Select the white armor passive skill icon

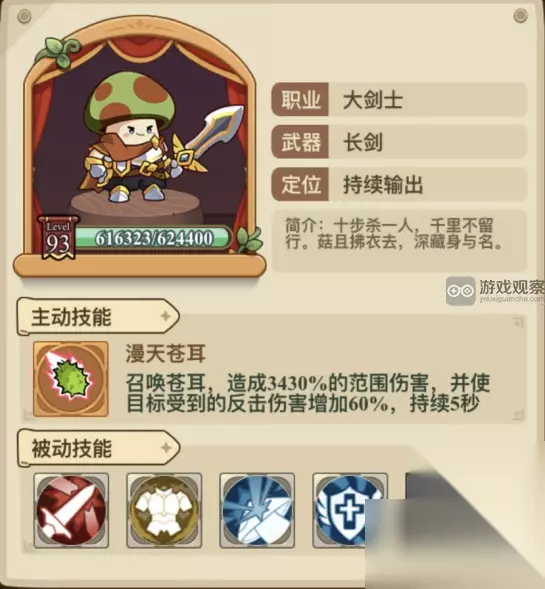coord(164,510)
